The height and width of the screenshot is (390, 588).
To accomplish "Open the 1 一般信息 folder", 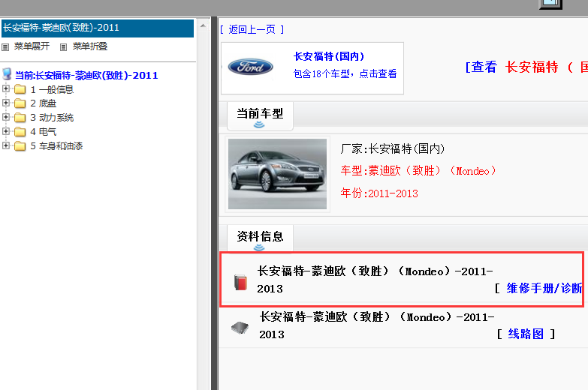I will 52,89.
